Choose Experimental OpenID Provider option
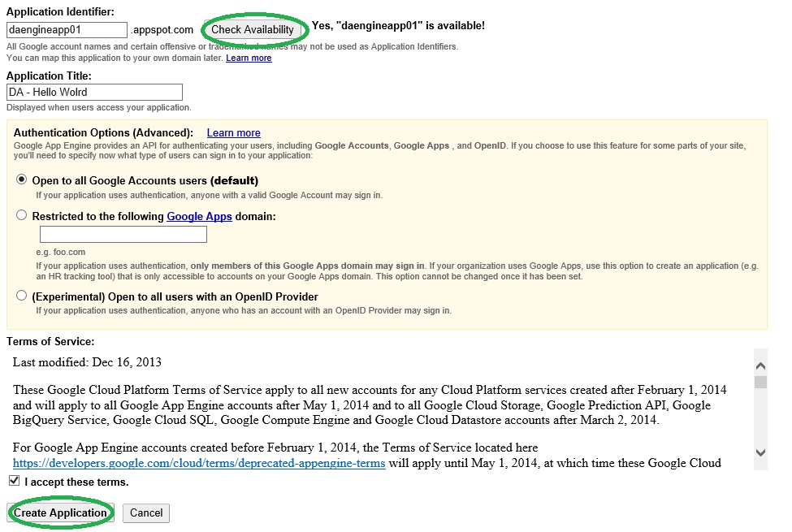The width and height of the screenshot is (792, 532). 22,296
